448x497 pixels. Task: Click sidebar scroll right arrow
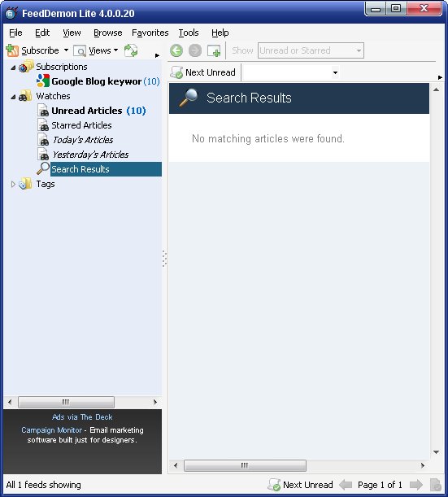155,402
